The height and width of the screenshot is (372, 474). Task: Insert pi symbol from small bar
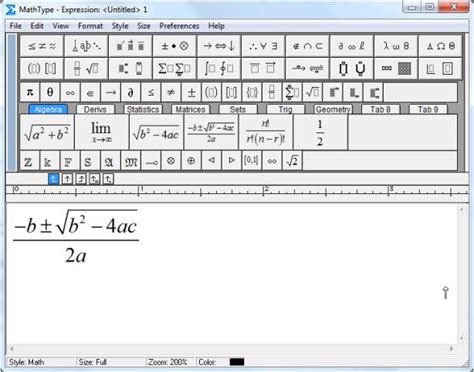click(x=30, y=92)
